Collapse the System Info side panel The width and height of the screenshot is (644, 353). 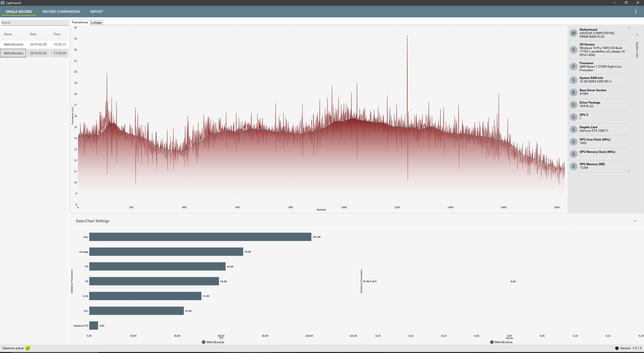(637, 35)
